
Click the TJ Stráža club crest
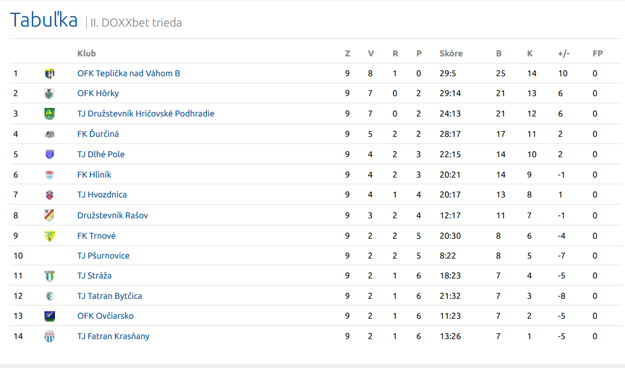pos(49,276)
